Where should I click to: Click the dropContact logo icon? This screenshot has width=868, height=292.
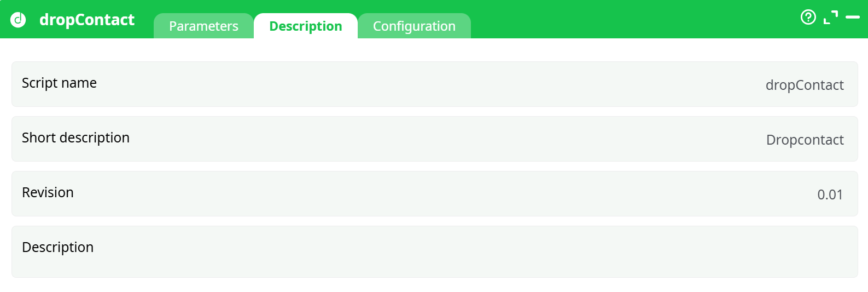[x=18, y=20]
